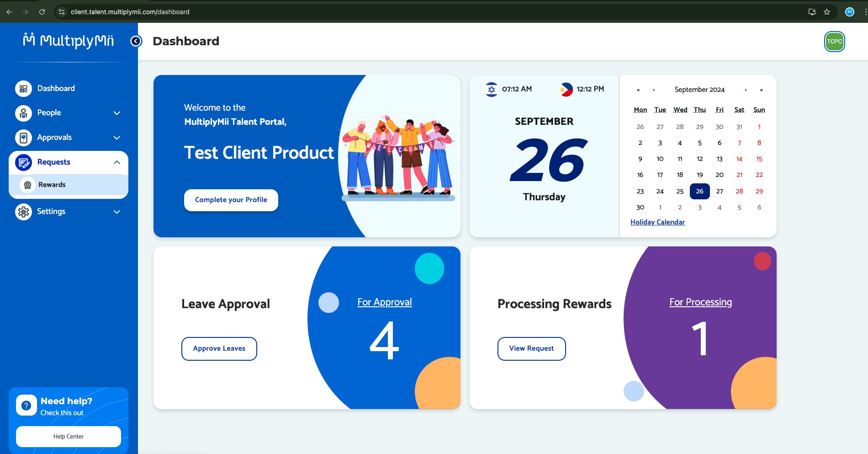Click the Need help question mark icon
Viewport: 868px width, 454px height.
26,405
